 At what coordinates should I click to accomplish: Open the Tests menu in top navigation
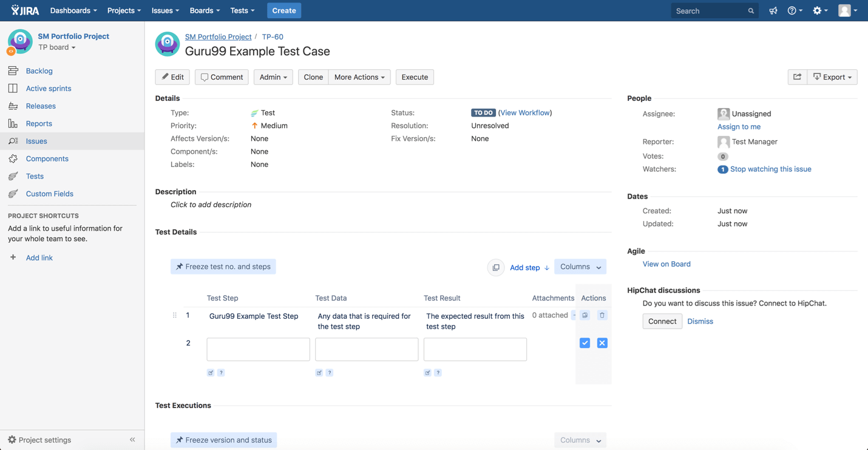click(242, 11)
